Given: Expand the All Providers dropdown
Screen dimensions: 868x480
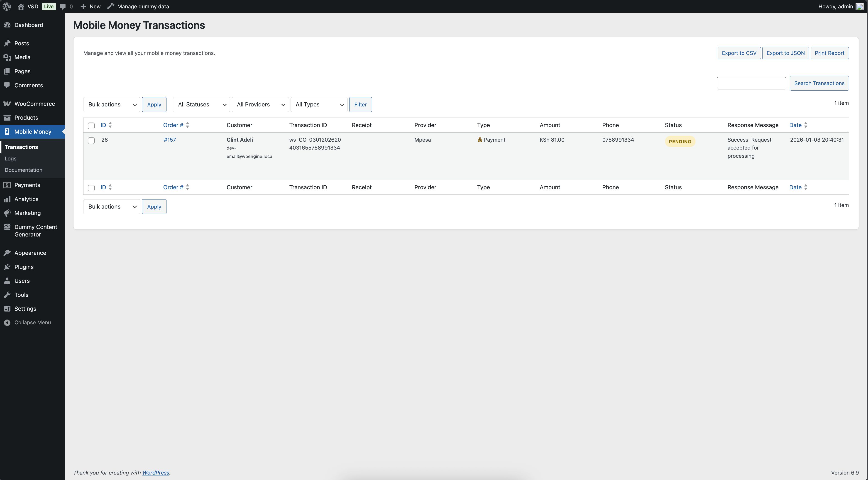Looking at the screenshot, I should pyautogui.click(x=260, y=104).
